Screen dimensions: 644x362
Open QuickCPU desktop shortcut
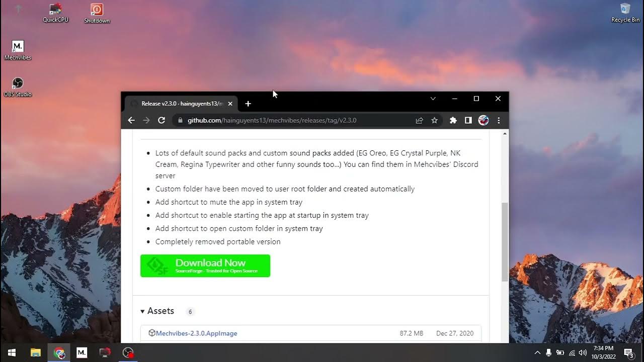[x=55, y=13]
